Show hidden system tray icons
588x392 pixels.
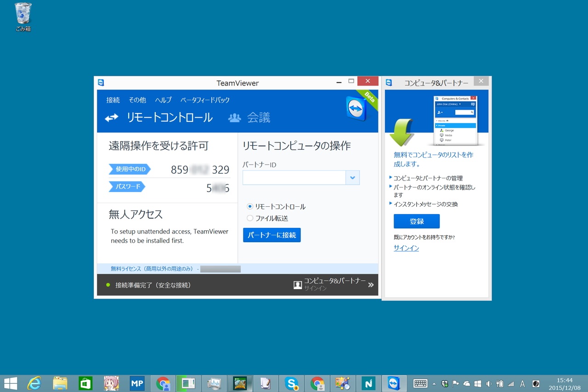(x=433, y=383)
